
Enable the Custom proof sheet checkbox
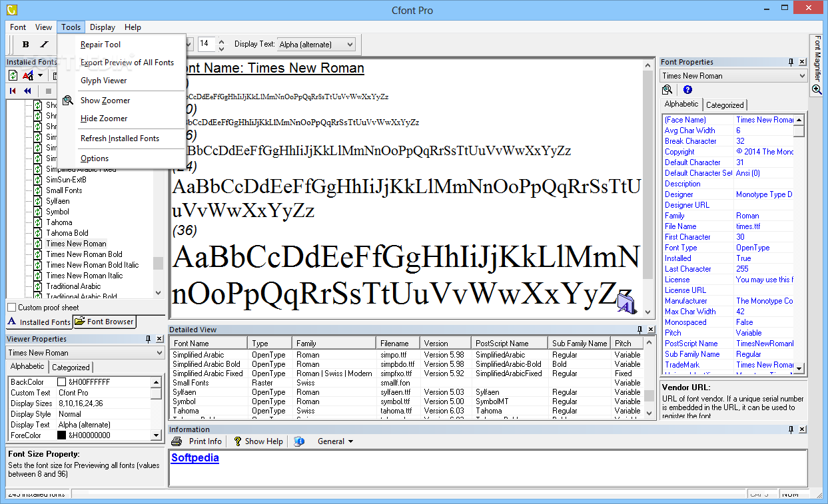[x=11, y=308]
